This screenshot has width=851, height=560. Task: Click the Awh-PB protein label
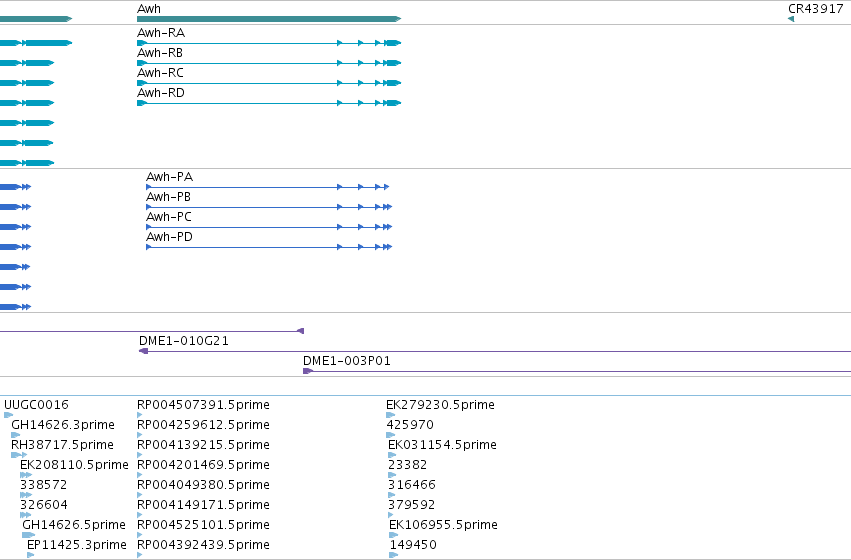coord(168,197)
